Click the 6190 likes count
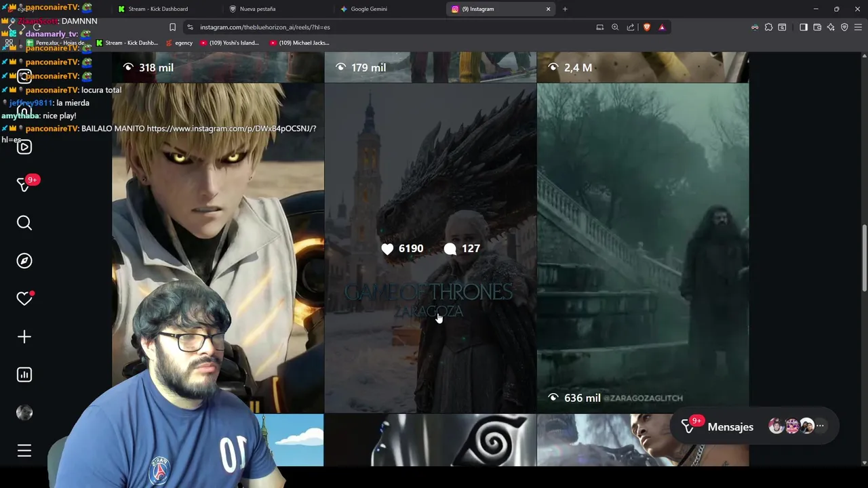 tap(402, 249)
